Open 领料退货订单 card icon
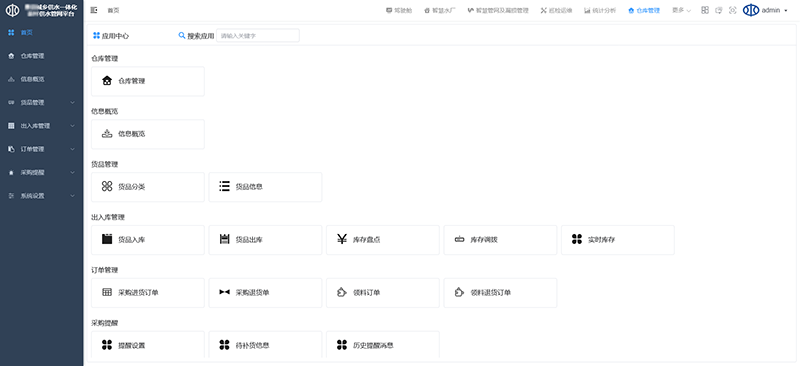This screenshot has height=366, width=800. pos(459,292)
